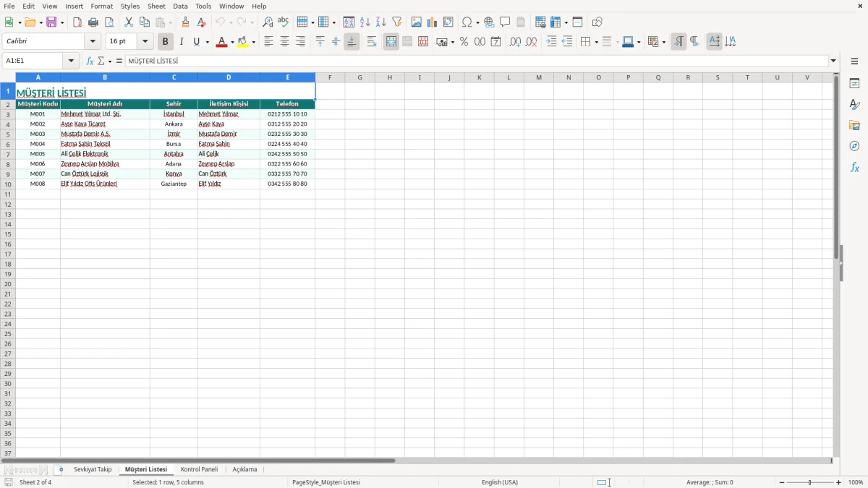Open the Styles menu
The width and height of the screenshot is (868, 488).
pos(130,6)
